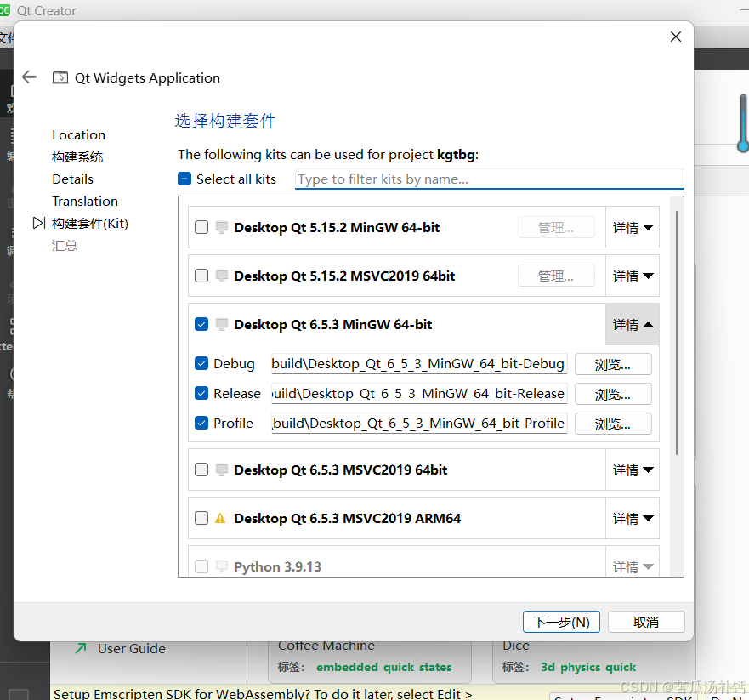Click Manage button for Qt 5.15.2 MSVC2019 kit

[556, 276]
